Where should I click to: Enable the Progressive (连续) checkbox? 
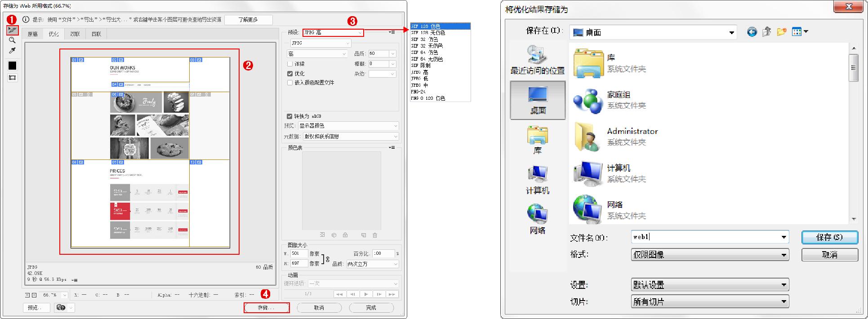[290, 64]
